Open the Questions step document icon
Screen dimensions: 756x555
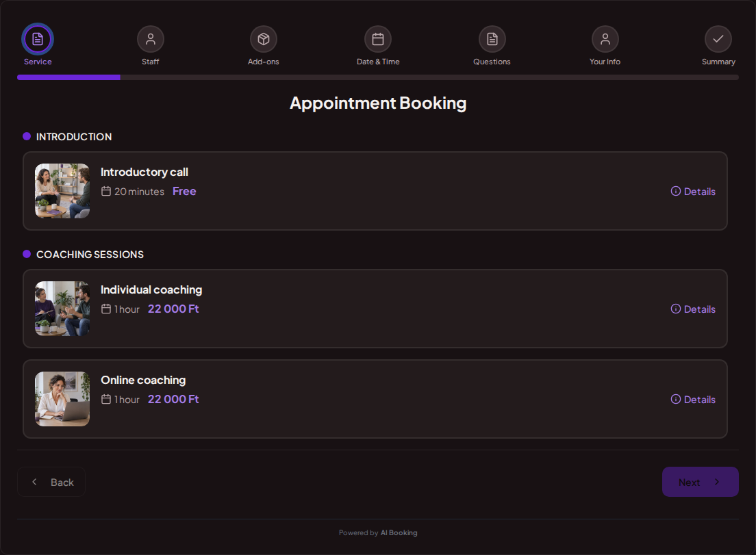click(492, 39)
